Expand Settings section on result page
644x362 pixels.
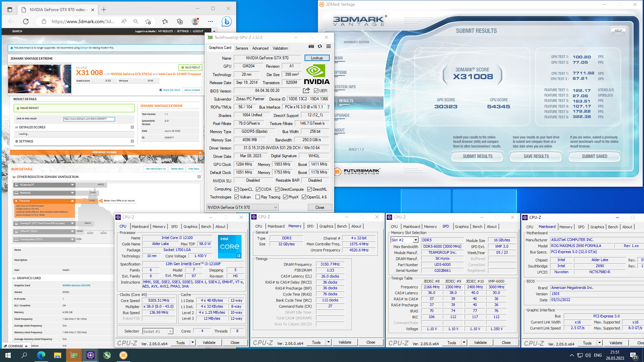[x=132, y=141]
